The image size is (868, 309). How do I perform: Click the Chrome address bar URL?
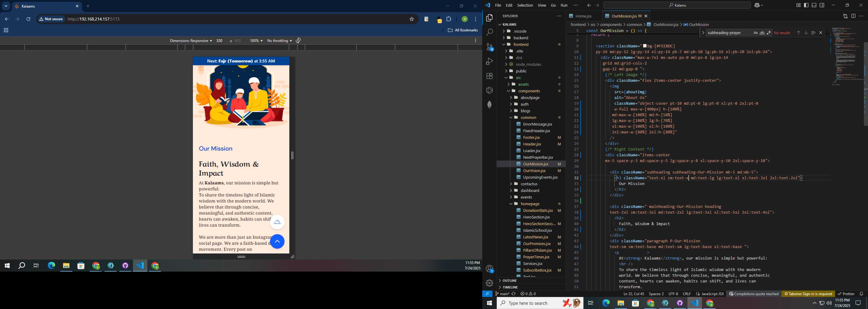93,19
